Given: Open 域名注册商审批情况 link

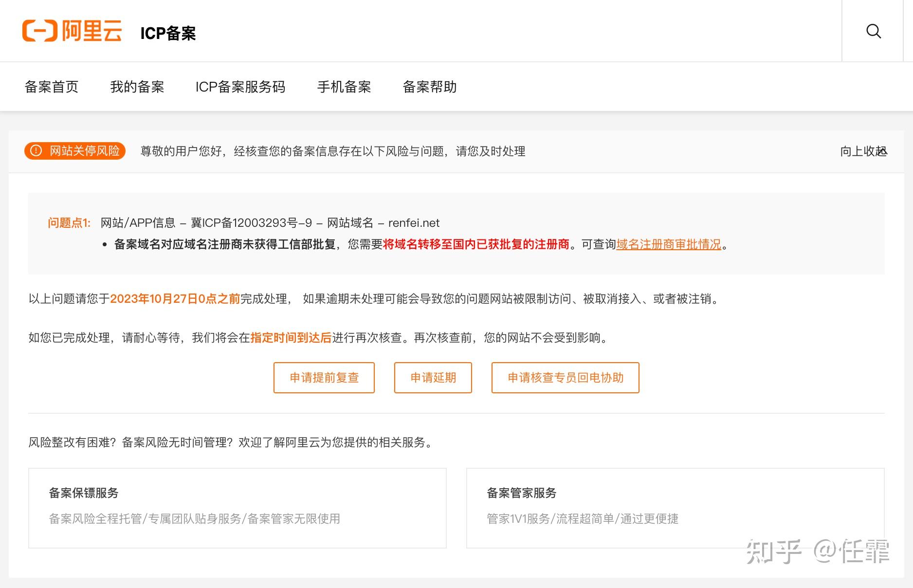Looking at the screenshot, I should (669, 244).
